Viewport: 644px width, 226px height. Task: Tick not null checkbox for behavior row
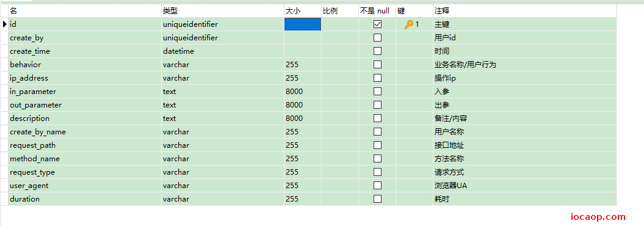tap(377, 65)
